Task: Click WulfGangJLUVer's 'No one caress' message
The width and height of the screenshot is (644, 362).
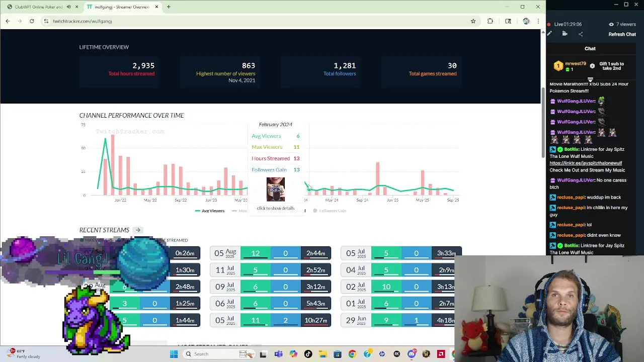Action: 588,183
